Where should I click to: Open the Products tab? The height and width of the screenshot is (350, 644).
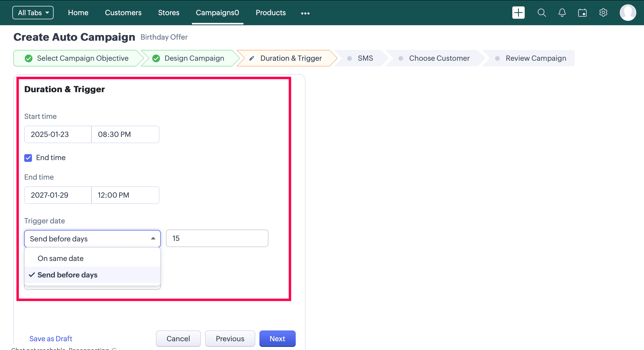point(271,13)
